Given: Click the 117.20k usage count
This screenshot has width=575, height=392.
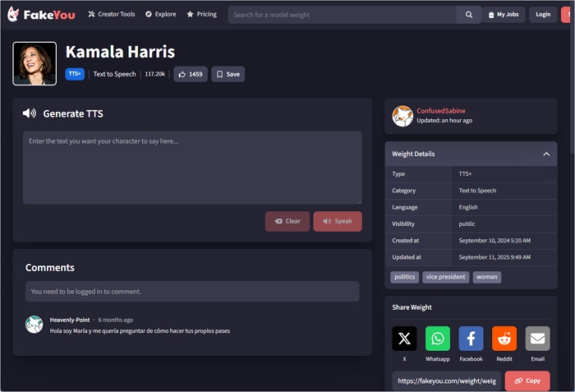Looking at the screenshot, I should pos(154,74).
